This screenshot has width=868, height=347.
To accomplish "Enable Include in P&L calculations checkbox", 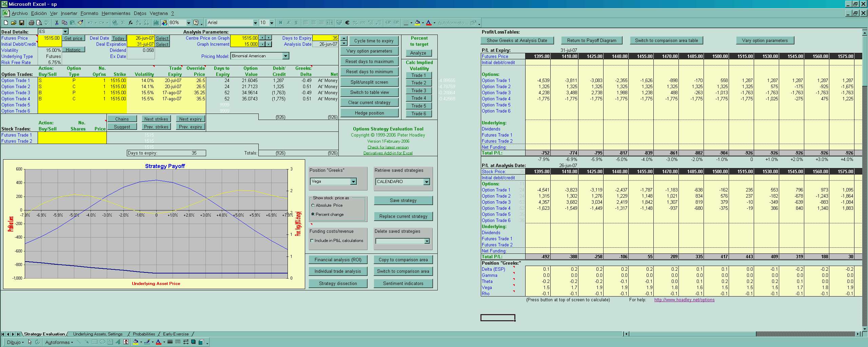I will pyautogui.click(x=312, y=241).
